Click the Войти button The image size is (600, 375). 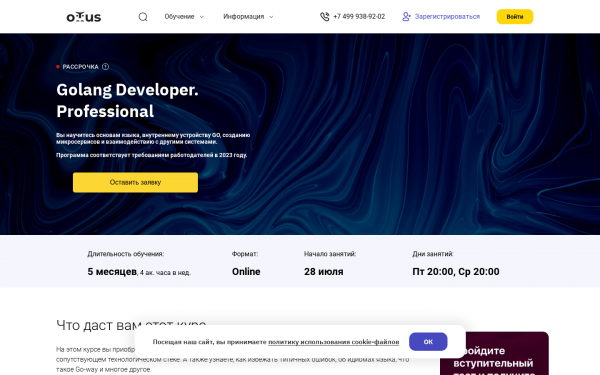(515, 17)
